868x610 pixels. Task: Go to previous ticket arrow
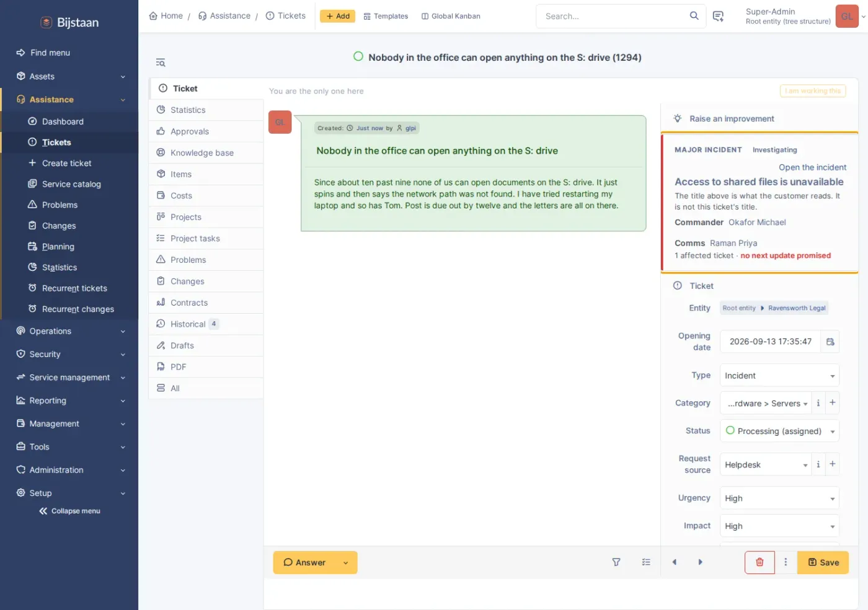675,562
